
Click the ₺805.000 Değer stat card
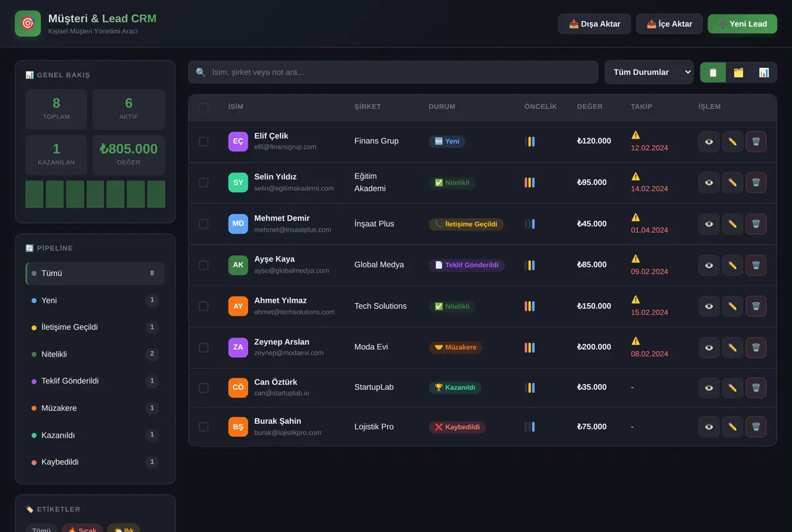point(129,155)
